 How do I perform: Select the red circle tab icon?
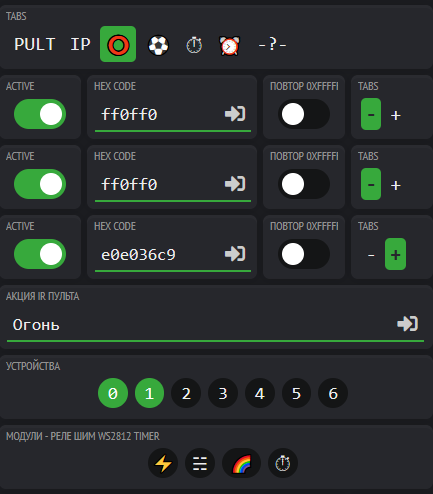118,44
